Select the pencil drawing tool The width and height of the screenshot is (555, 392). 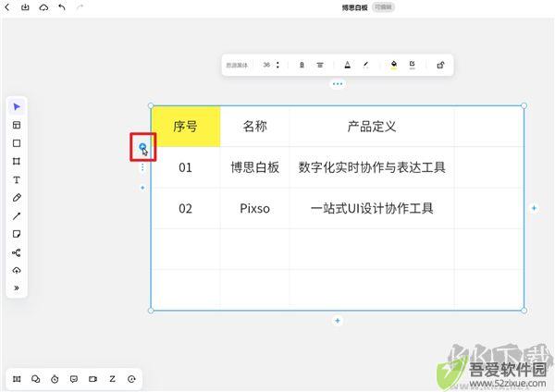(x=17, y=198)
